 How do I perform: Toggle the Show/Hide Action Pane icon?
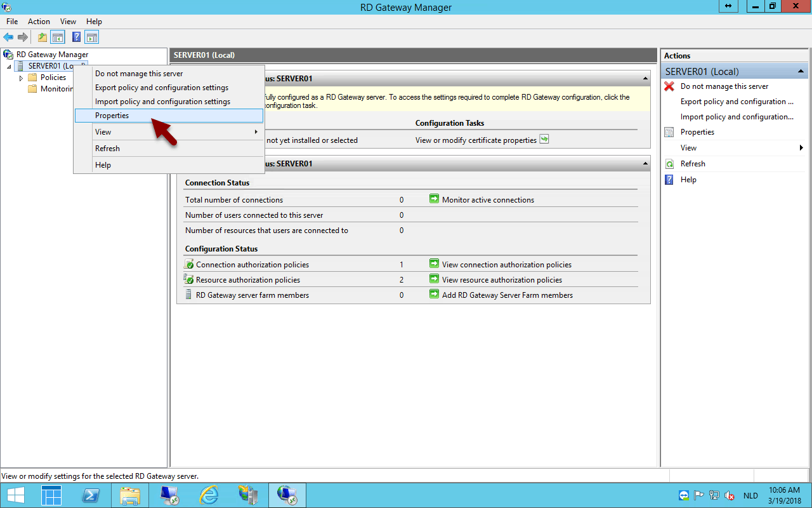coord(92,37)
